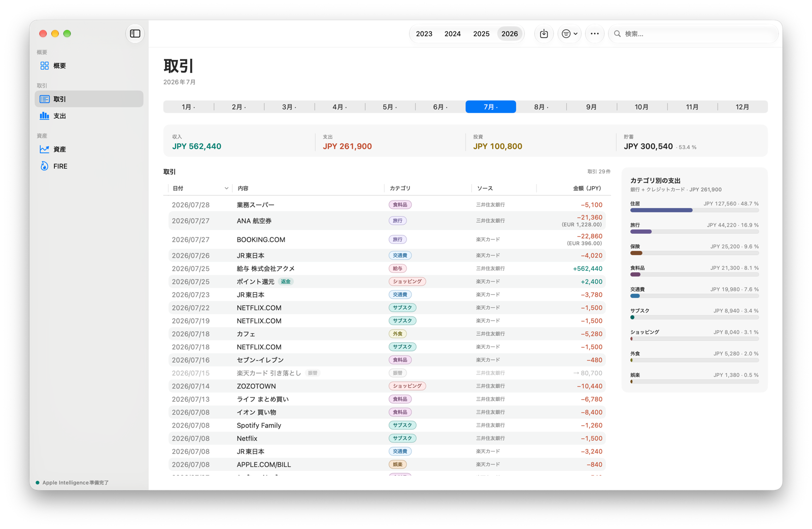Screen dimensions: 812x529
Task: Select the 5月 month tab
Action: 390,107
